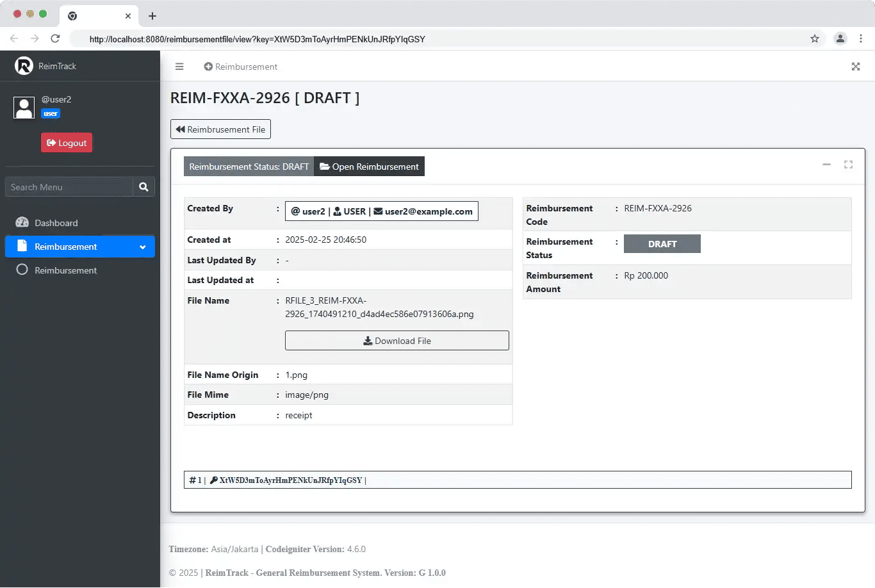Expand the Reimbursement sidebar menu chevron
Screen dimensions: 875x588
(x=142, y=247)
